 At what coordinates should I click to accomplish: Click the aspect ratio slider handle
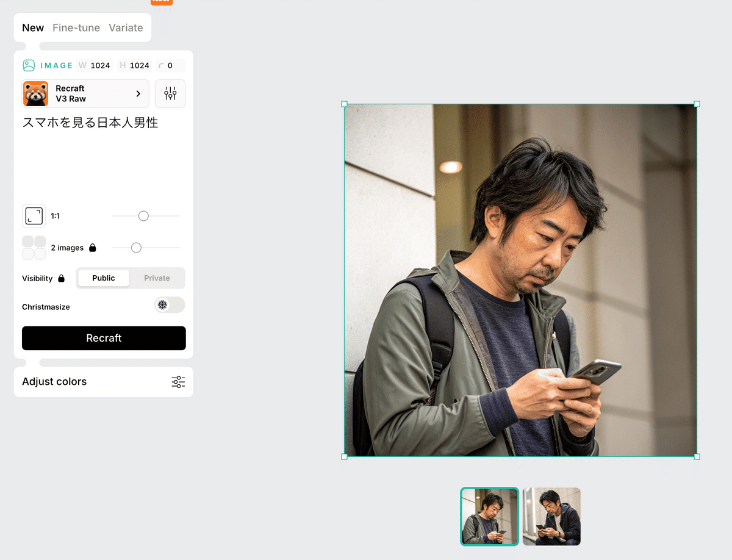tap(143, 216)
